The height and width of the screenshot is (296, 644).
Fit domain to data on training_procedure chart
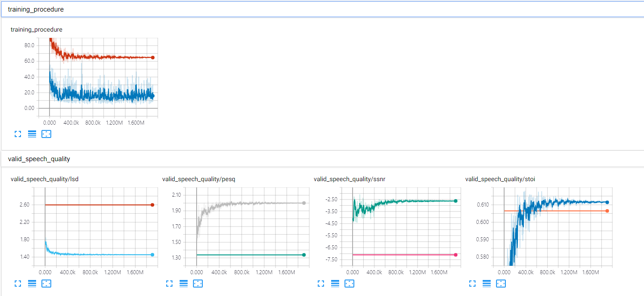click(x=46, y=134)
